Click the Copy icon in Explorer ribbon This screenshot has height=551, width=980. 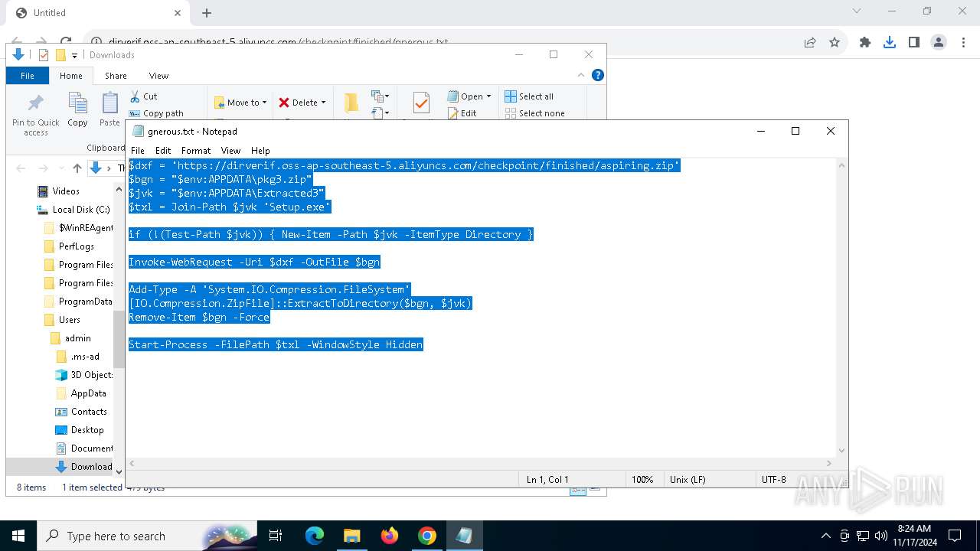[x=77, y=103]
